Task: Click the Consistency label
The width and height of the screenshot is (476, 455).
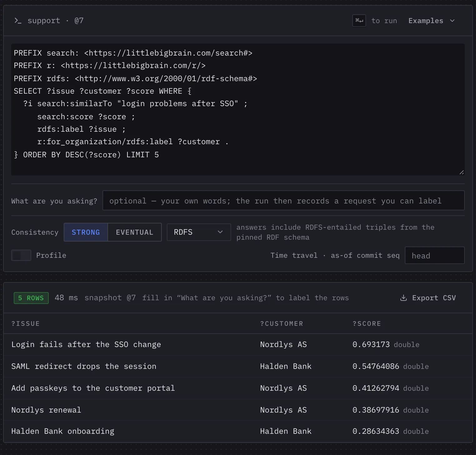Action: click(x=35, y=232)
